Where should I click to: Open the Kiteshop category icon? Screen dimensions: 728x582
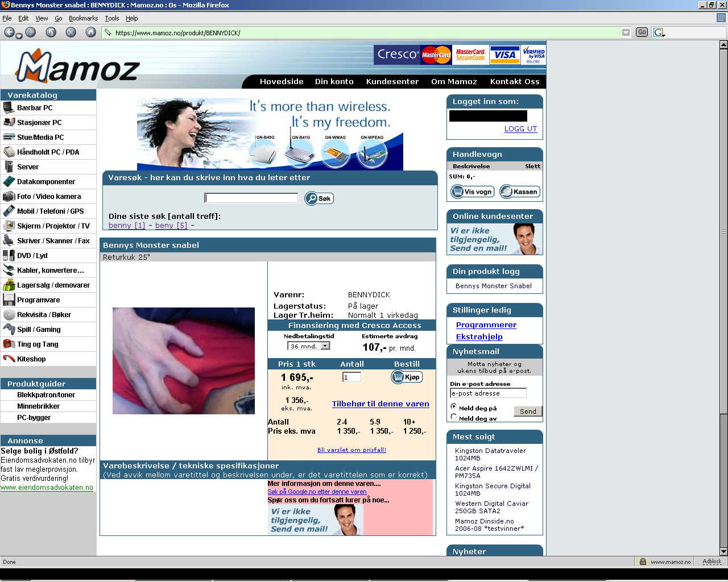point(9,359)
